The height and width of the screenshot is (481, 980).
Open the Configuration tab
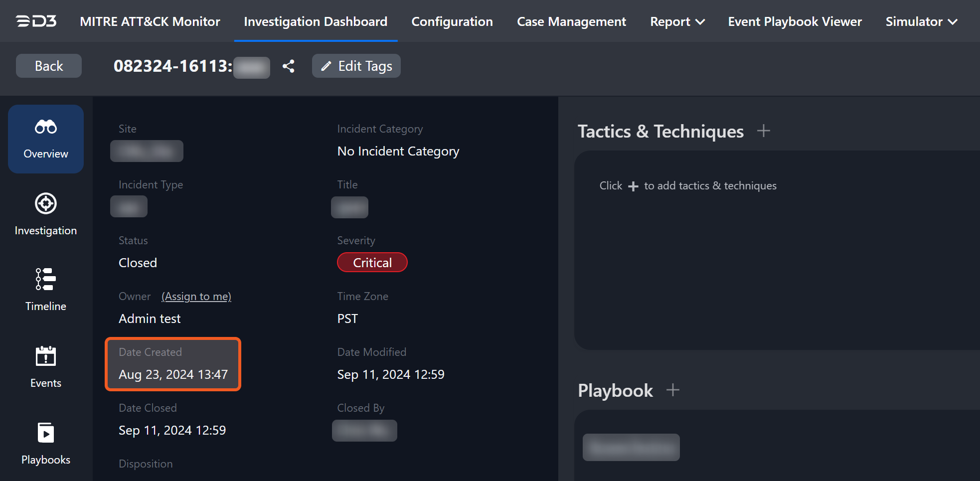452,22
